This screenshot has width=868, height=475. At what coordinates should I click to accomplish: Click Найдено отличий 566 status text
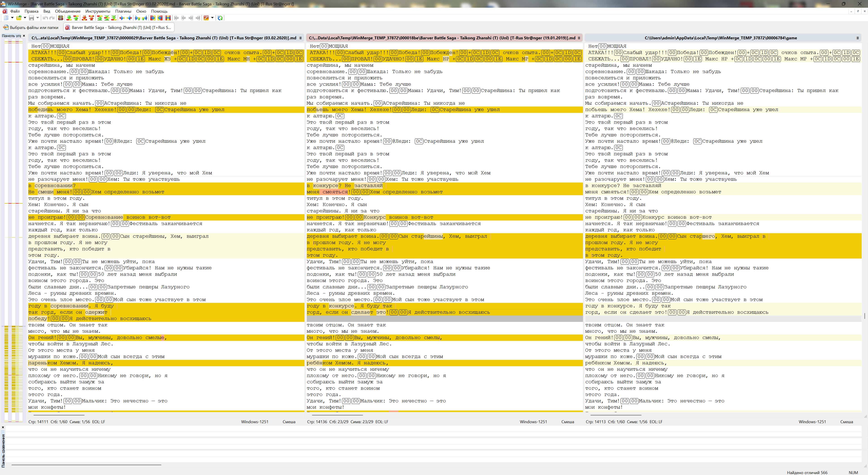click(807, 473)
